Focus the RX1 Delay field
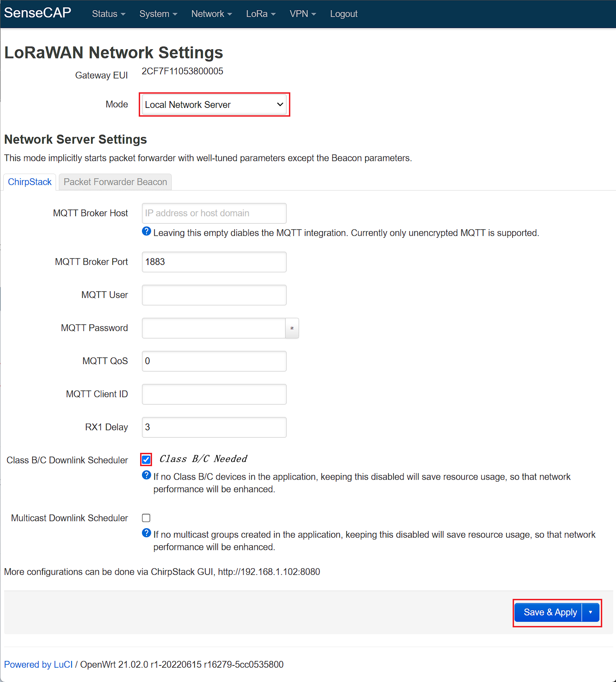The height and width of the screenshot is (682, 616). (214, 427)
